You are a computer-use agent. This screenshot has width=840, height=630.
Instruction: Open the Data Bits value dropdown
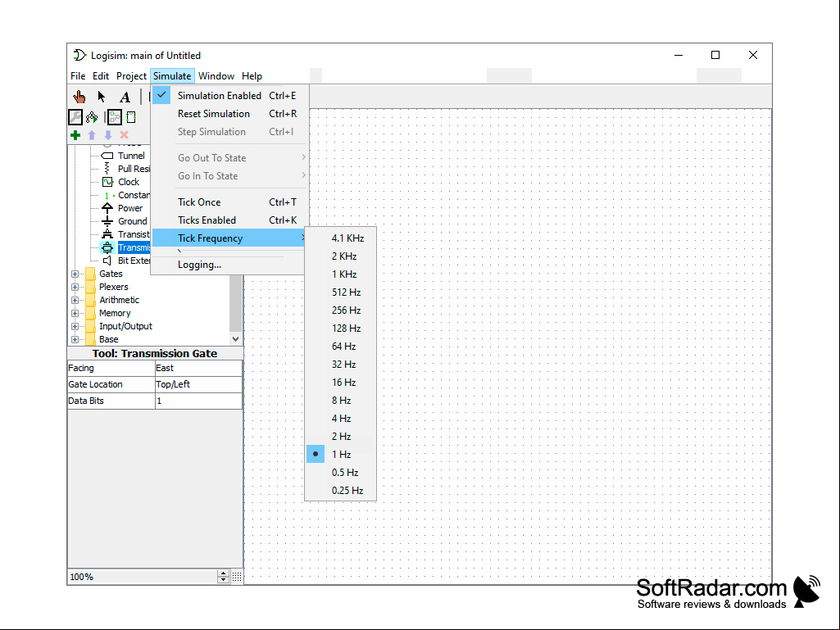point(198,401)
